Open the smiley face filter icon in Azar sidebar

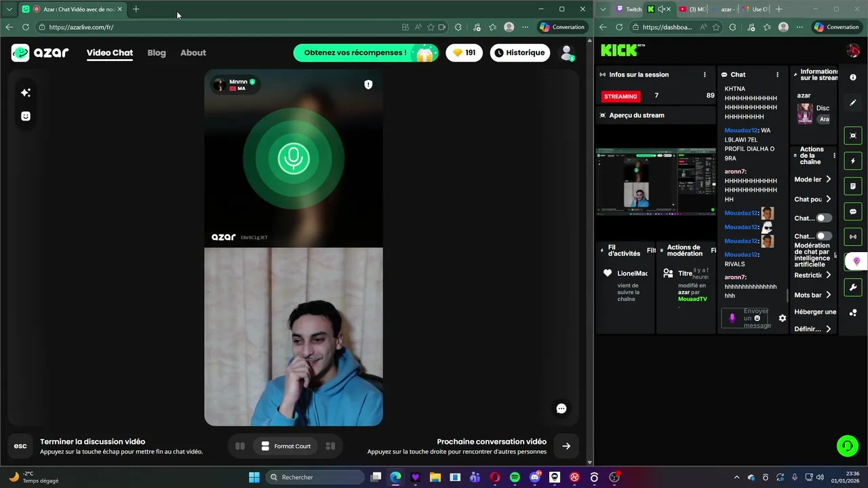(x=26, y=116)
